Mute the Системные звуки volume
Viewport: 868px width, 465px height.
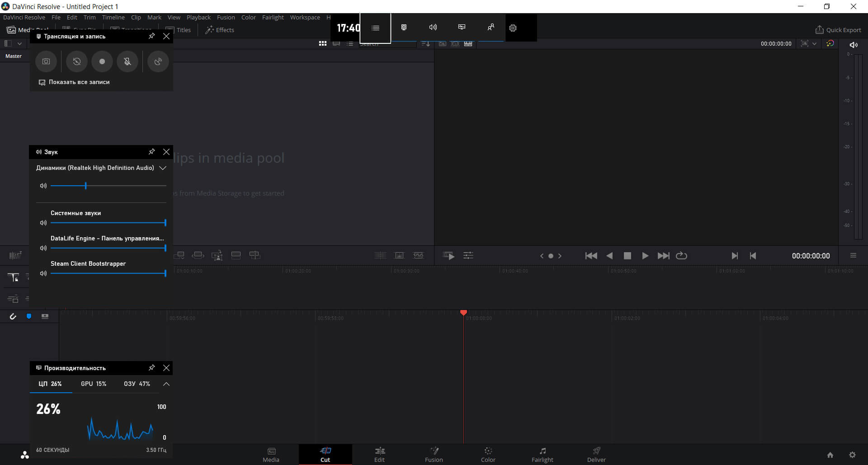(43, 223)
